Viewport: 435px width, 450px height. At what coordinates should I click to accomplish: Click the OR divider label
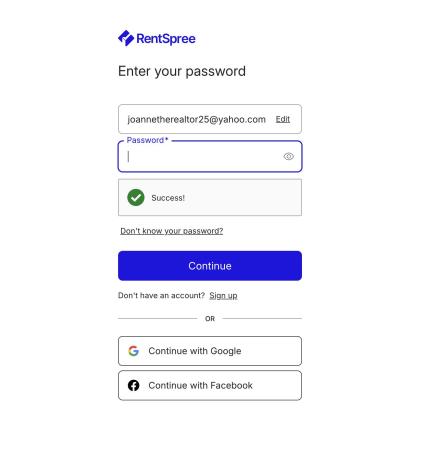coord(210,319)
